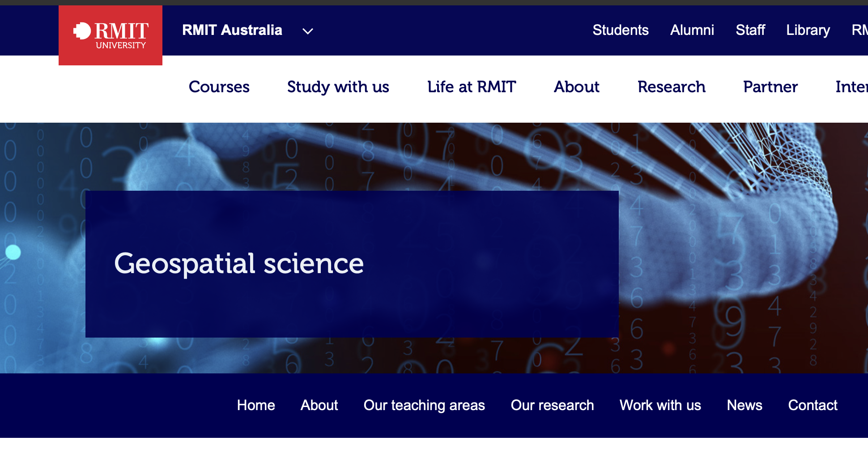Go to Home in the section bar
Viewport: 868px width, 471px height.
coord(256,405)
